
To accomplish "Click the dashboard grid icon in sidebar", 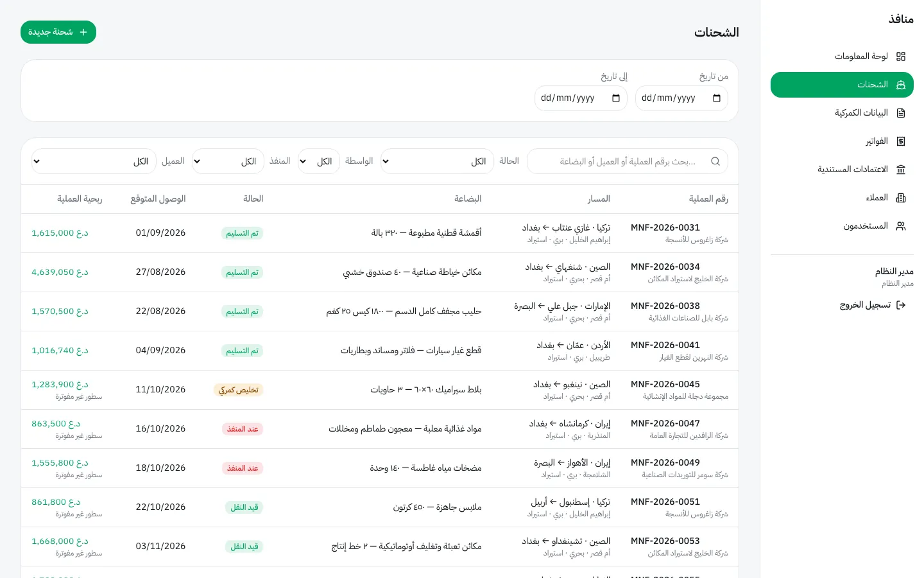I will [901, 57].
